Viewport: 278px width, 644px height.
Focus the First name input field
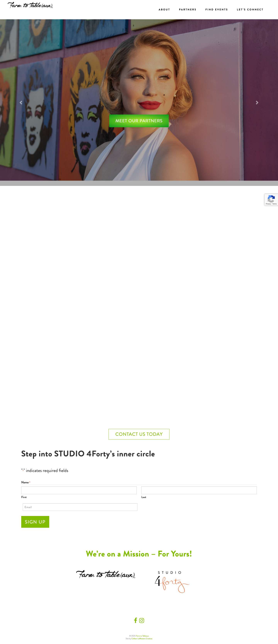79,490
